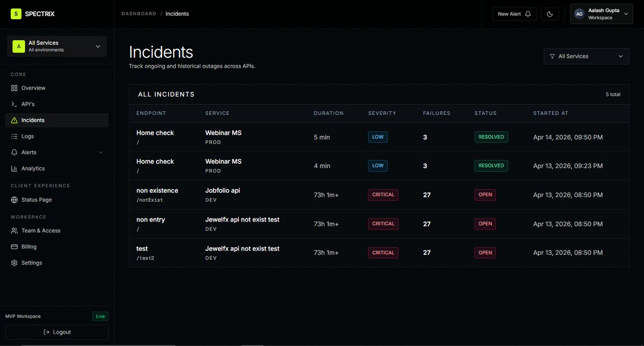Screen dimensions: 644x346
Task: Click the ENDPOINT column header
Action: click(x=151, y=113)
